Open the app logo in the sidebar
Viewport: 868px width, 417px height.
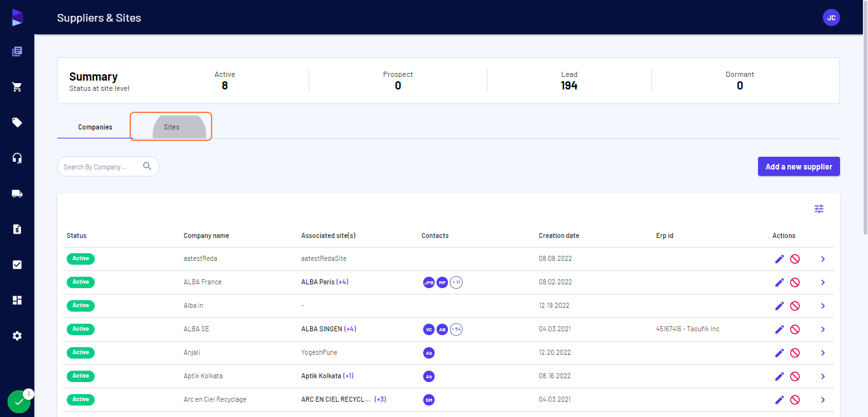coord(17,18)
